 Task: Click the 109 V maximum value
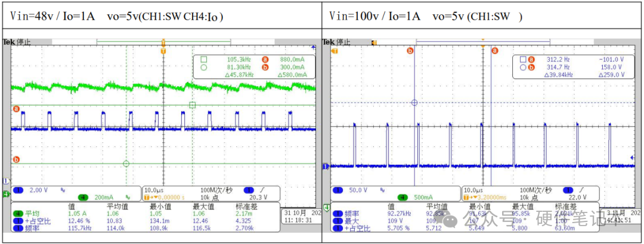(397, 221)
